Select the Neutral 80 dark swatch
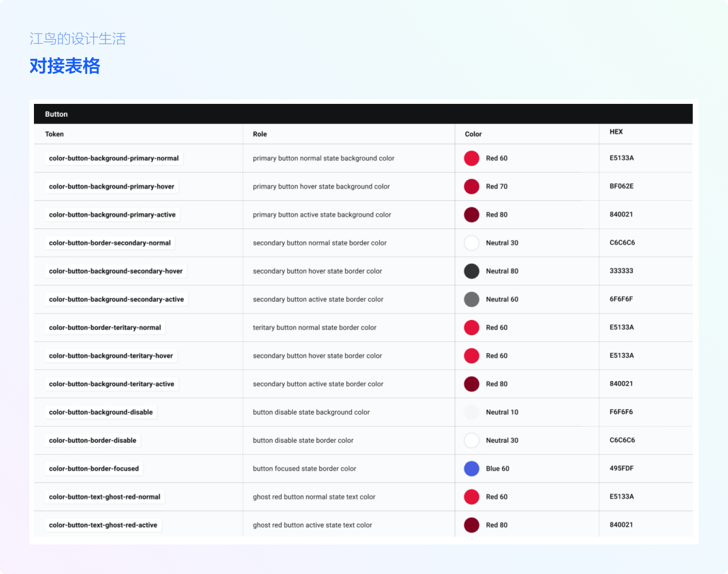Viewport: 728px width, 574px height. coord(471,271)
